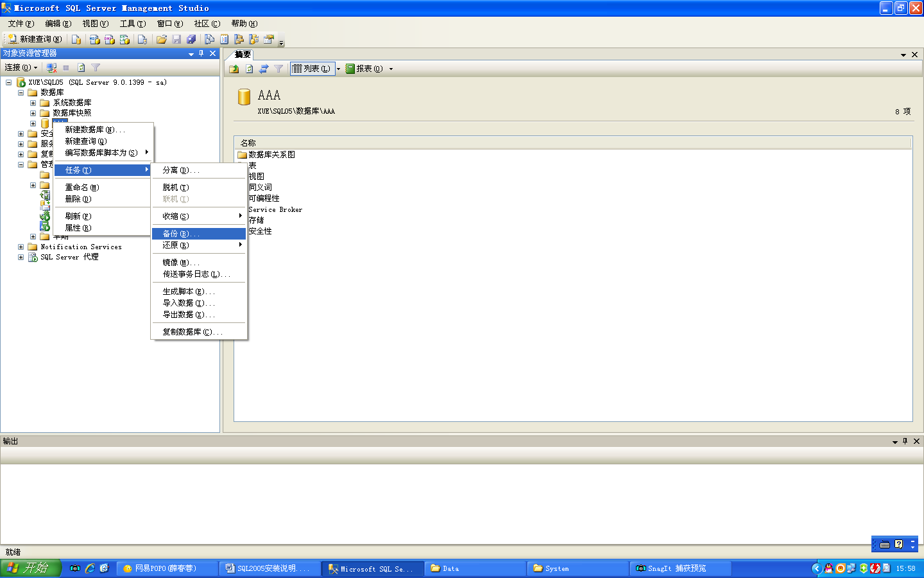The width and height of the screenshot is (924, 578).
Task: Expand the 数据库快照 folder
Action: [x=33, y=113]
